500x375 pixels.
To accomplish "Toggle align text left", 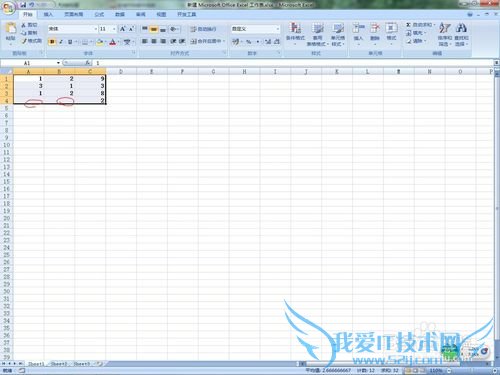I will (x=145, y=41).
